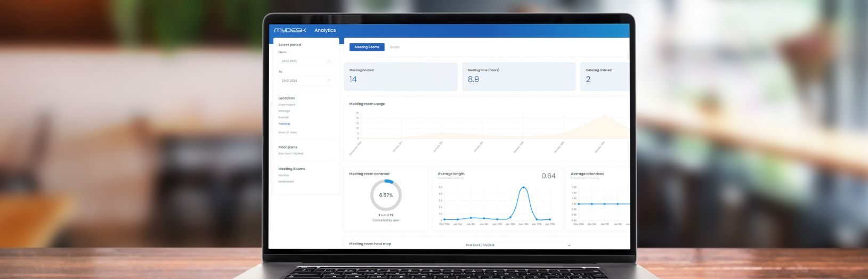Click the heat map dropdown chevron arrow
Image resolution: width=868 pixels, height=279 pixels.
pos(569,245)
